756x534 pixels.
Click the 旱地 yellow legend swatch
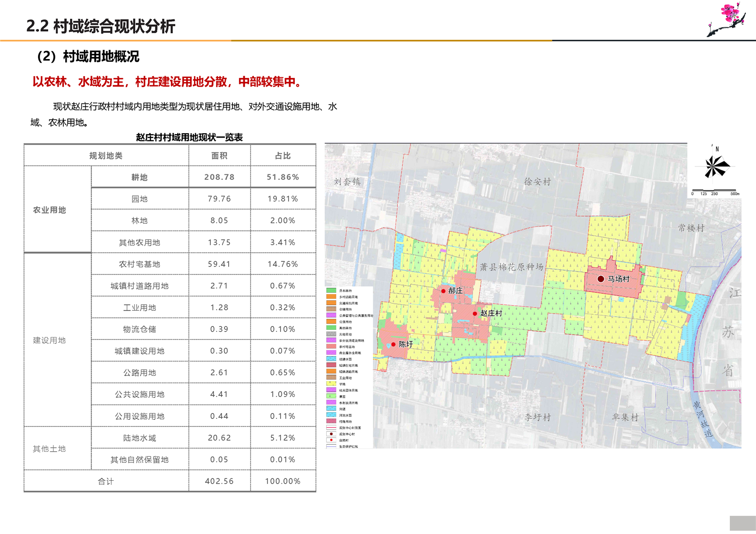331,384
